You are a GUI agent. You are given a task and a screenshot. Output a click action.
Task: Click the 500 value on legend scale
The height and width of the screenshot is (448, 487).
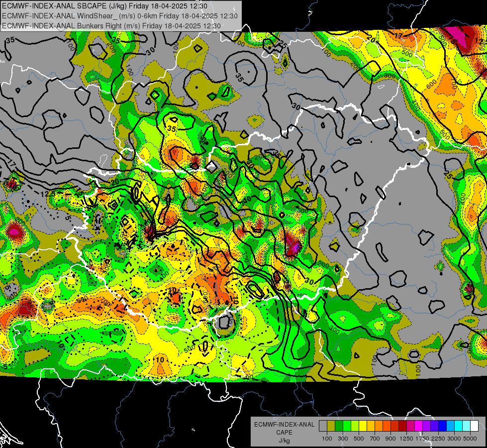[359, 439]
